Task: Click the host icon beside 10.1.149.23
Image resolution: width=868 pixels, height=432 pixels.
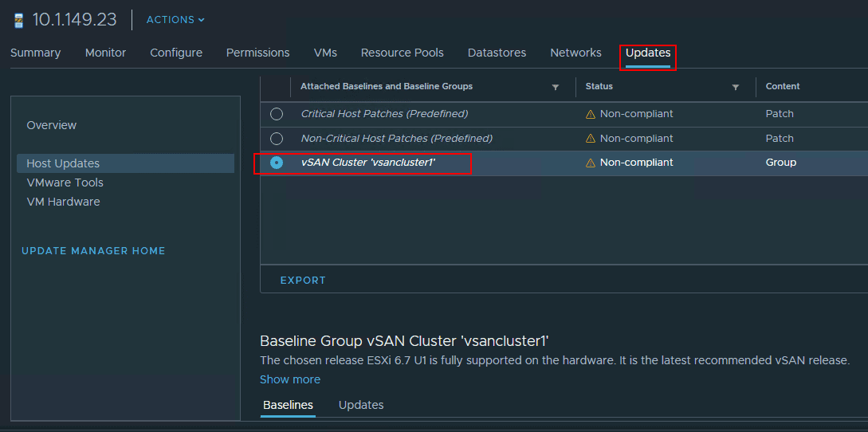Action: [19, 21]
